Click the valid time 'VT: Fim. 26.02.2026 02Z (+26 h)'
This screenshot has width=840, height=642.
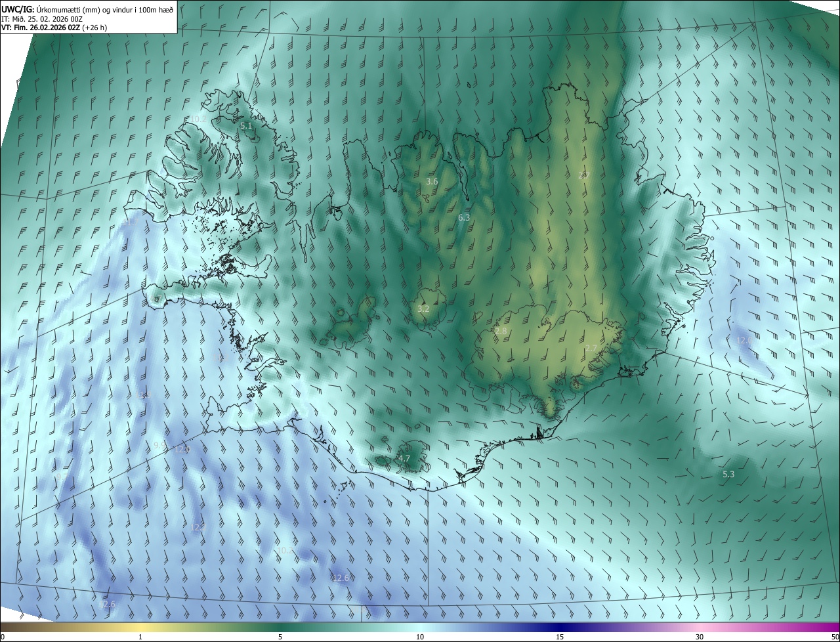[x=54, y=28]
